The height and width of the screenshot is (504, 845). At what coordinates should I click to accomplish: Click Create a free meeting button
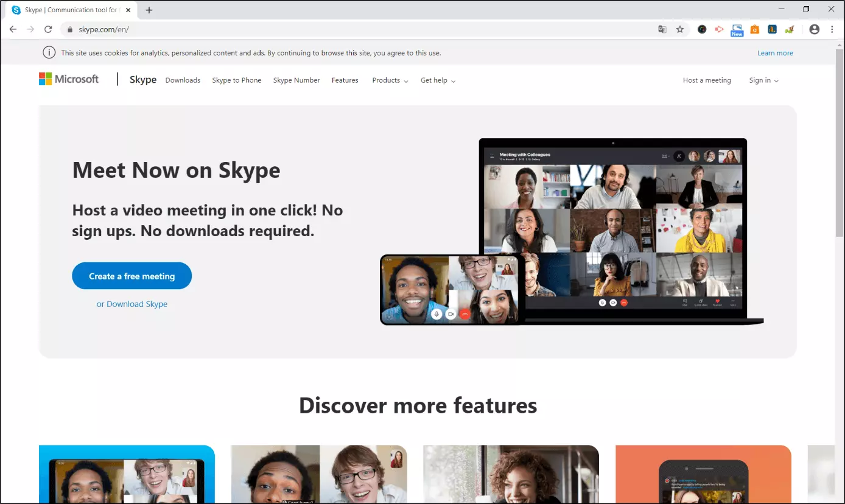tap(131, 276)
